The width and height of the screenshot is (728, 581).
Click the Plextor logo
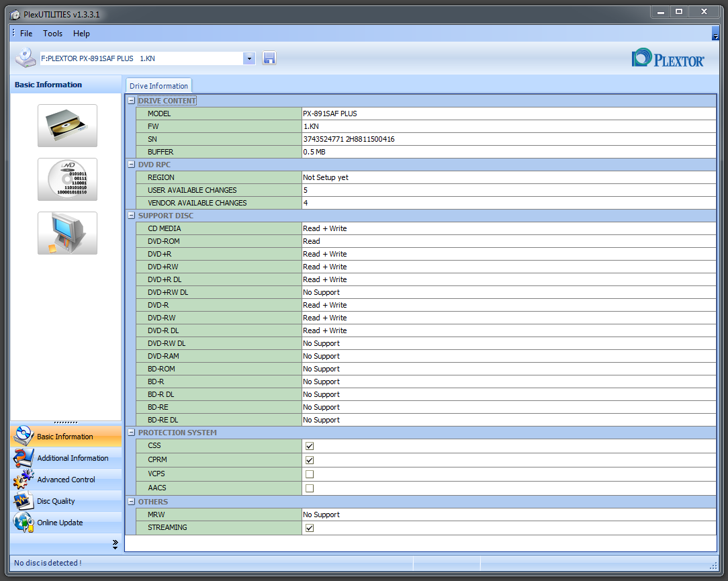tap(668, 58)
